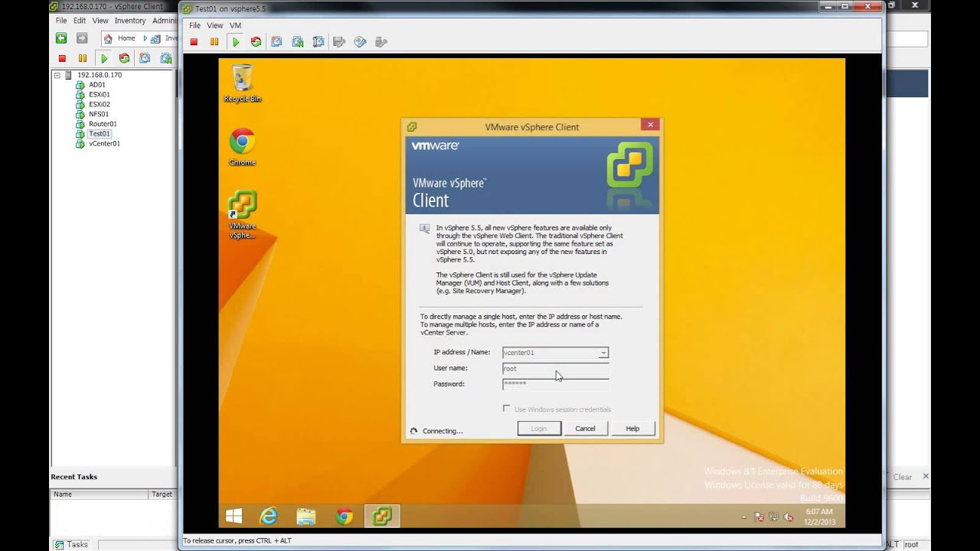Select Router01 in inventory tree
Viewport: 980px width, 551px height.
pos(103,124)
